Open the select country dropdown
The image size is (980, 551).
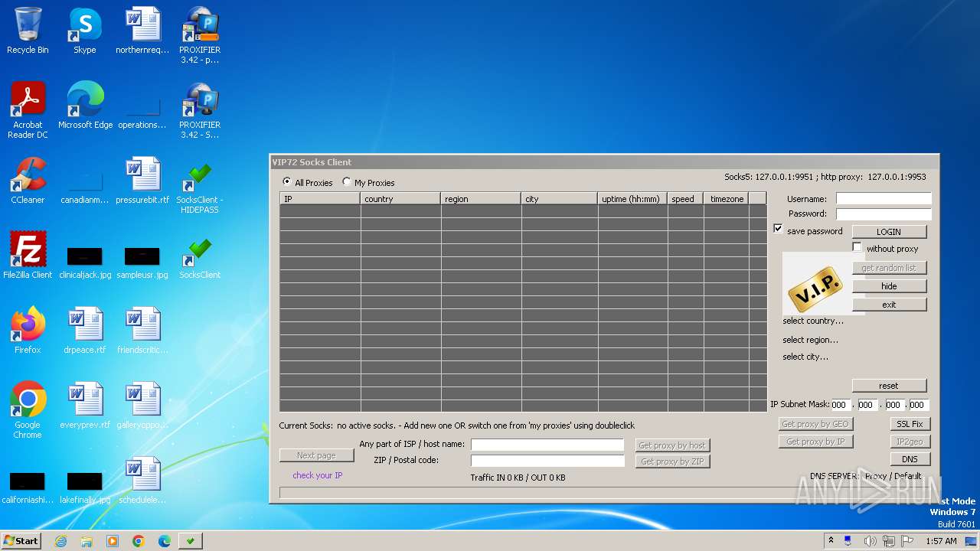pyautogui.click(x=813, y=321)
